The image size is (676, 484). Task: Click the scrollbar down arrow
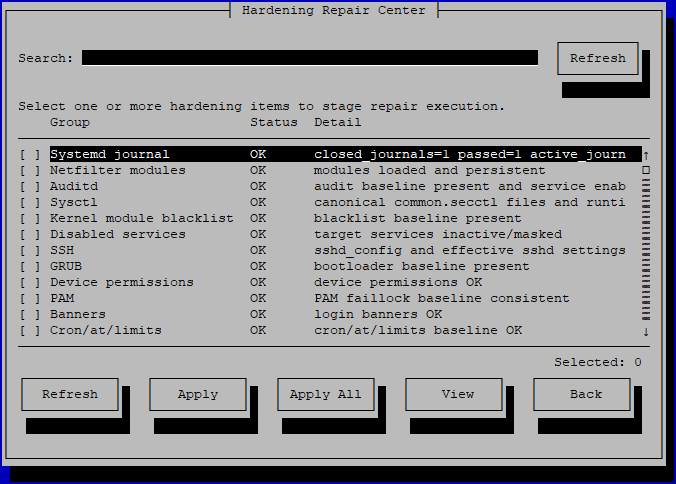646,331
